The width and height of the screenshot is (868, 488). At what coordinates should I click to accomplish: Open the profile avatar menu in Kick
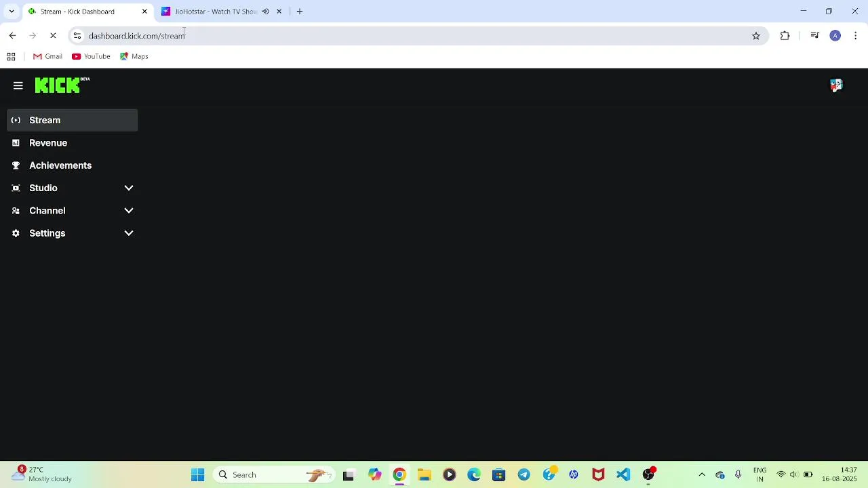tap(836, 85)
